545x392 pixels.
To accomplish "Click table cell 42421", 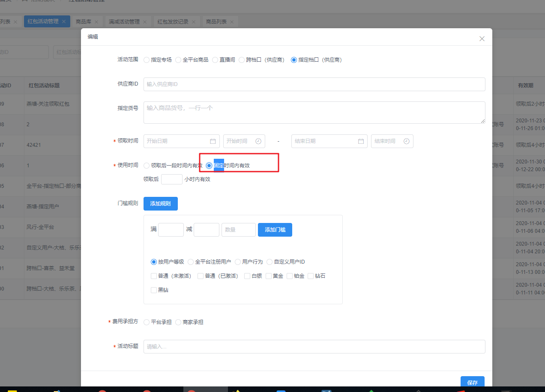I will tap(33, 145).
